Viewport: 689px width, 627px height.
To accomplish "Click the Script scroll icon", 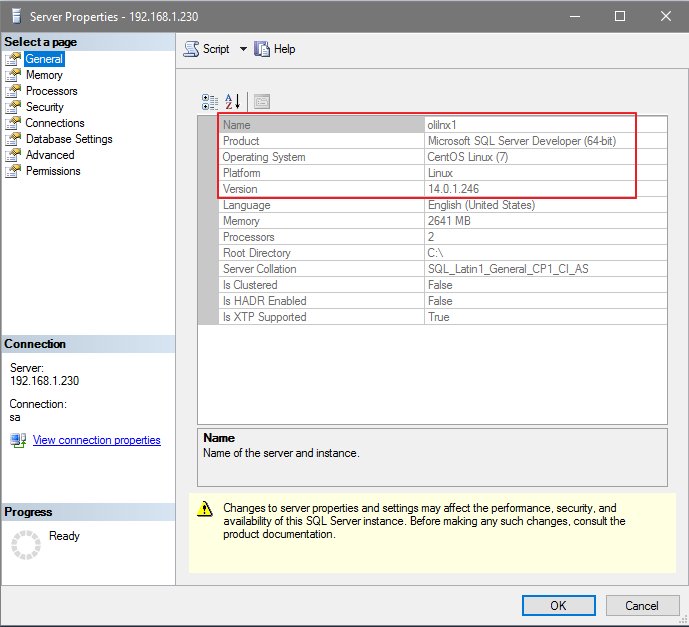I will coord(191,49).
